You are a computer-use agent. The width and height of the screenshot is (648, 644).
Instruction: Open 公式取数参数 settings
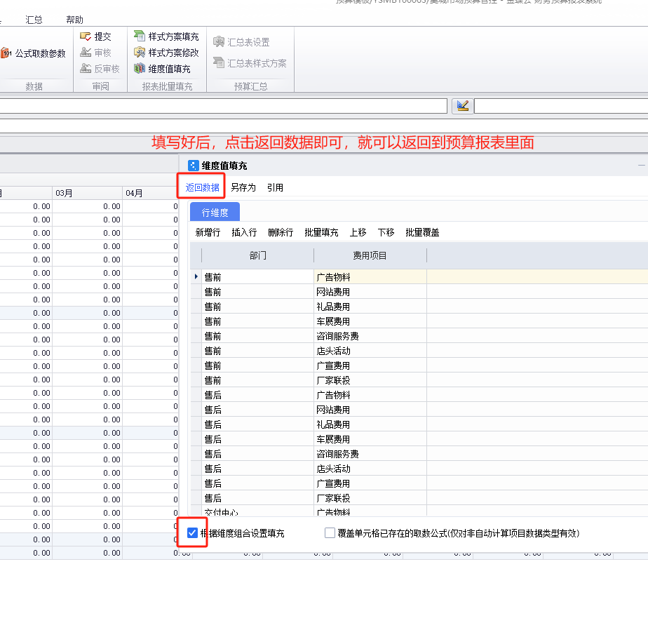click(33, 53)
